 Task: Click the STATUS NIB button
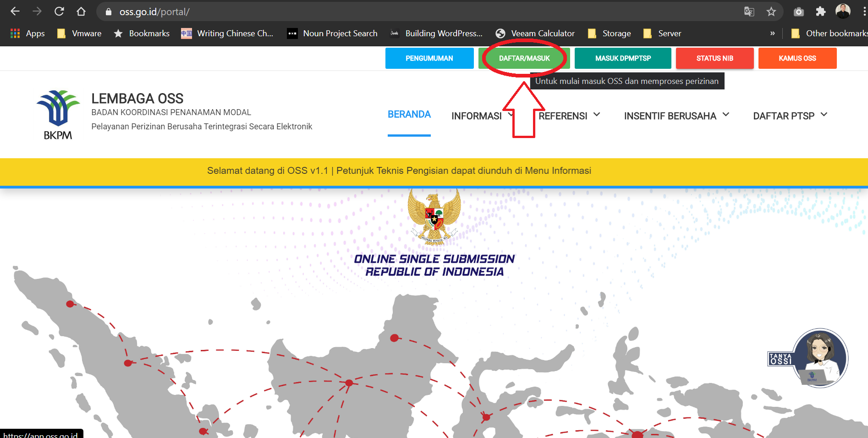[x=715, y=58]
